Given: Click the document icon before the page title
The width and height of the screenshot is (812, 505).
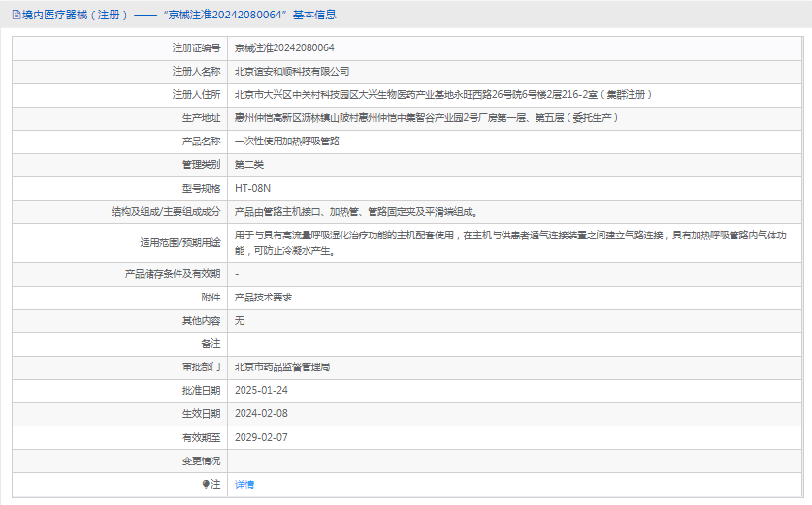Looking at the screenshot, I should 16,15.
